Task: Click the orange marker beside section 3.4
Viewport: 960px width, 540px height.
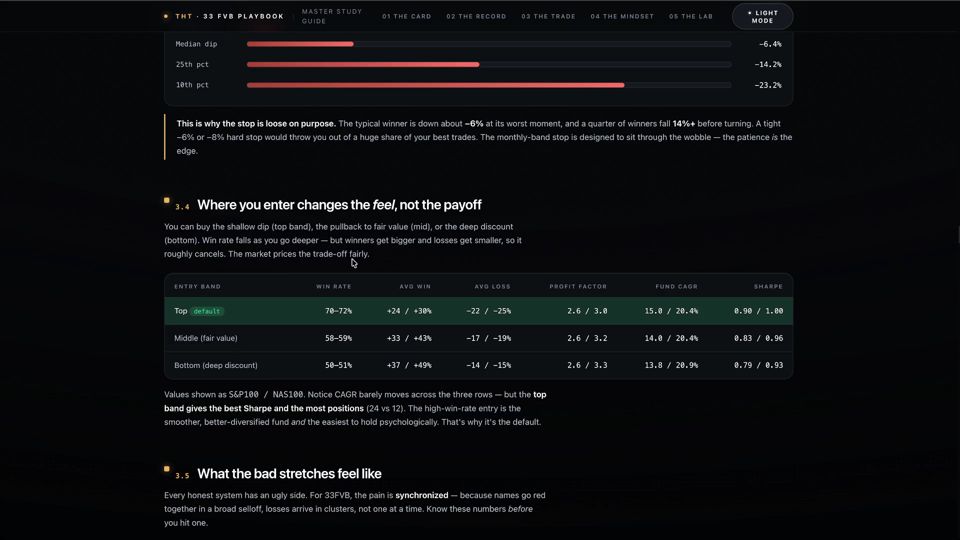Action: 167,200
